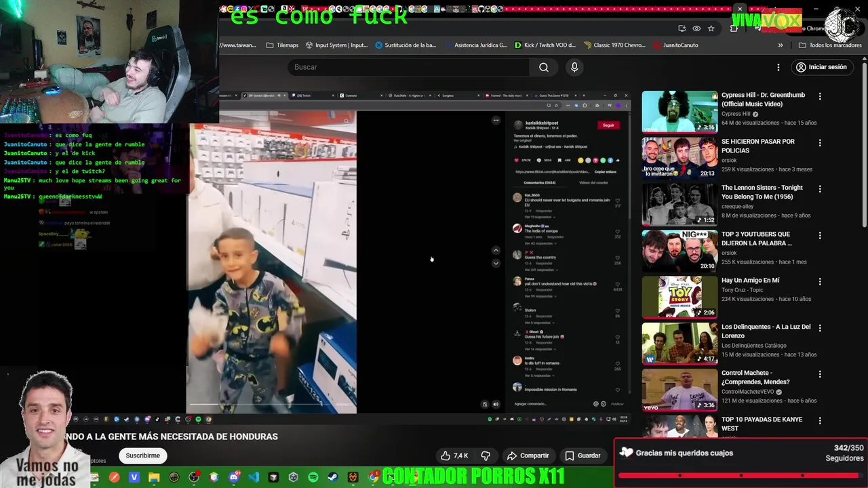Open the Tilemaps bookmark folder
Image resolution: width=868 pixels, height=488 pixels.
click(282, 45)
